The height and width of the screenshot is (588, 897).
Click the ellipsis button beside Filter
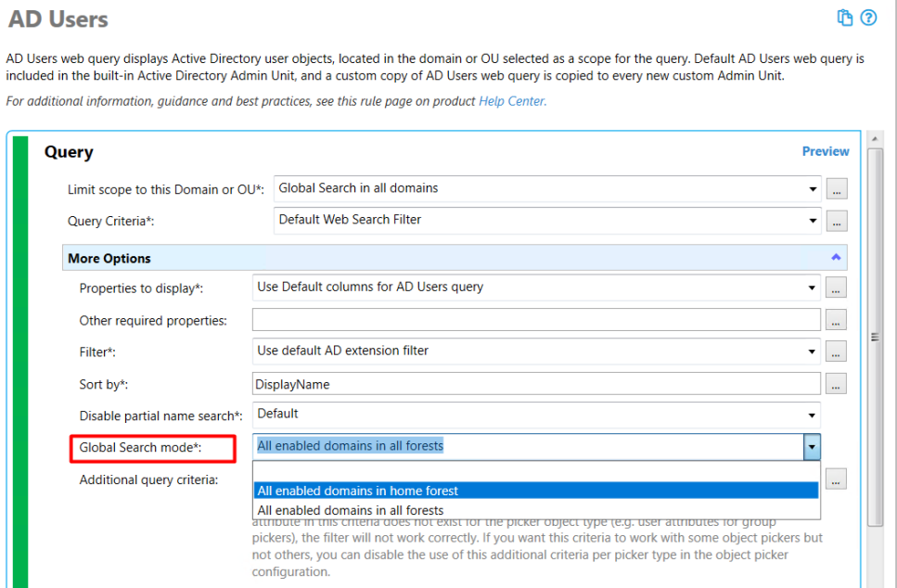point(836,352)
